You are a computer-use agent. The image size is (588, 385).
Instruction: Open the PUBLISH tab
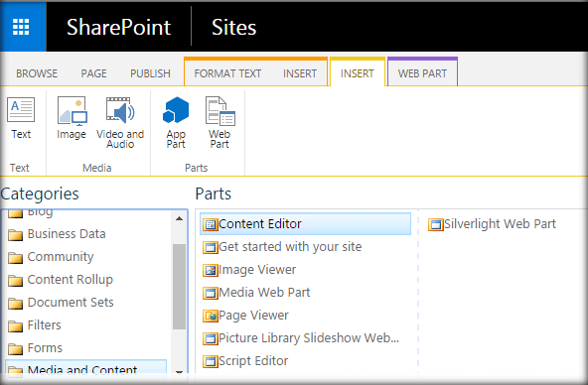150,73
